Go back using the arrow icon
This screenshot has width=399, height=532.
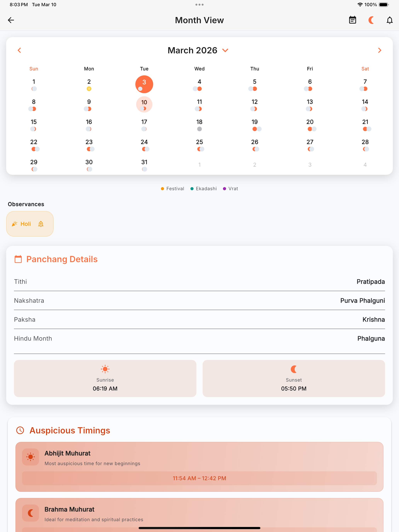point(11,20)
